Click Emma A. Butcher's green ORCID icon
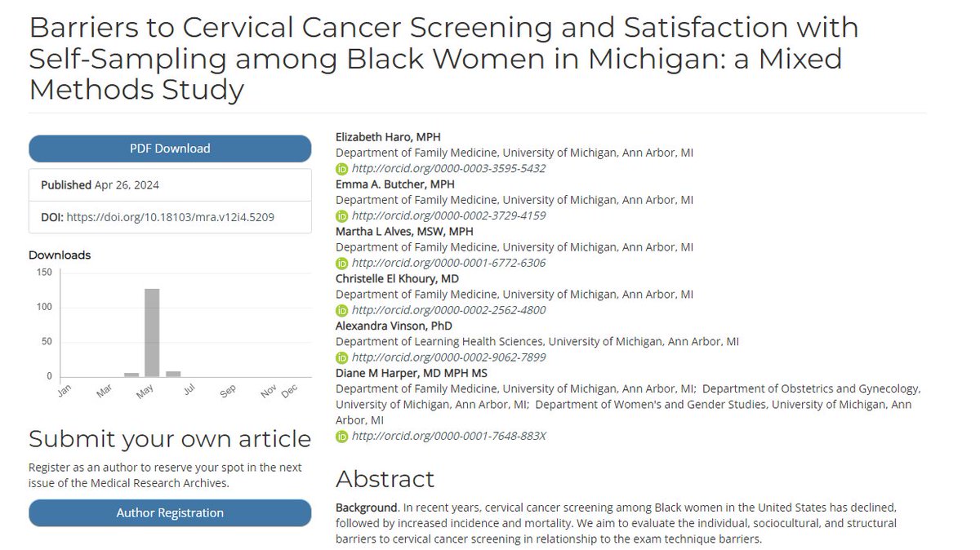980x550 pixels. click(341, 218)
